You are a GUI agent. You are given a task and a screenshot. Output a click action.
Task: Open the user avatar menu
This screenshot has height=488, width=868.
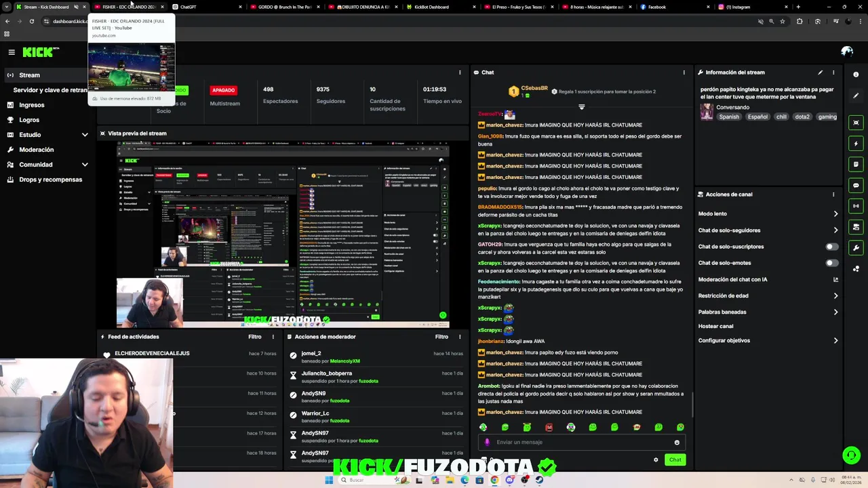(x=847, y=52)
